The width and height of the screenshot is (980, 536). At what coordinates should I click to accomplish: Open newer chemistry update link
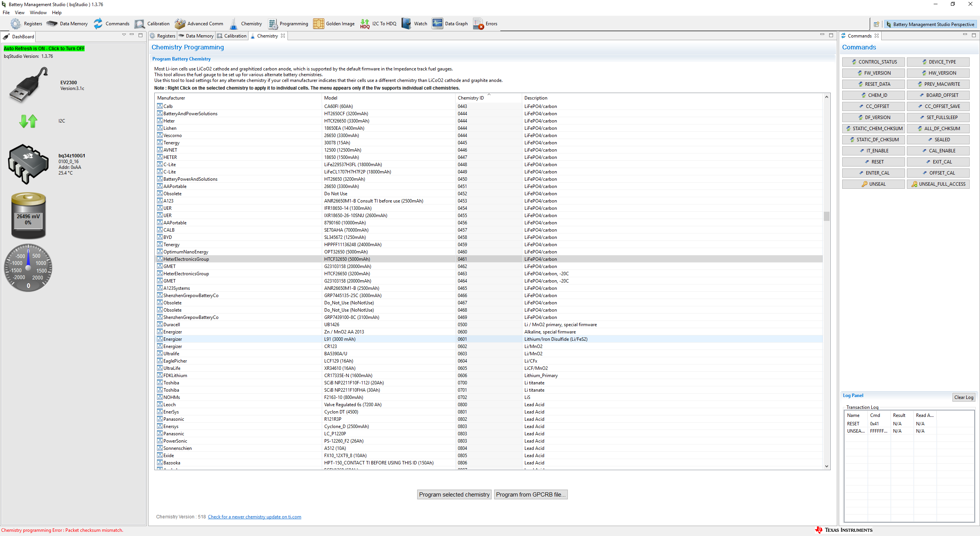(255, 517)
